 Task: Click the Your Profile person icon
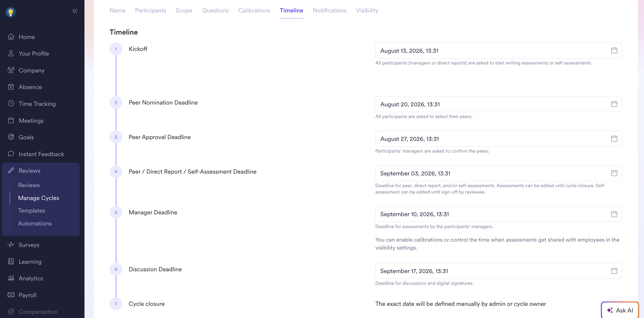(11, 53)
